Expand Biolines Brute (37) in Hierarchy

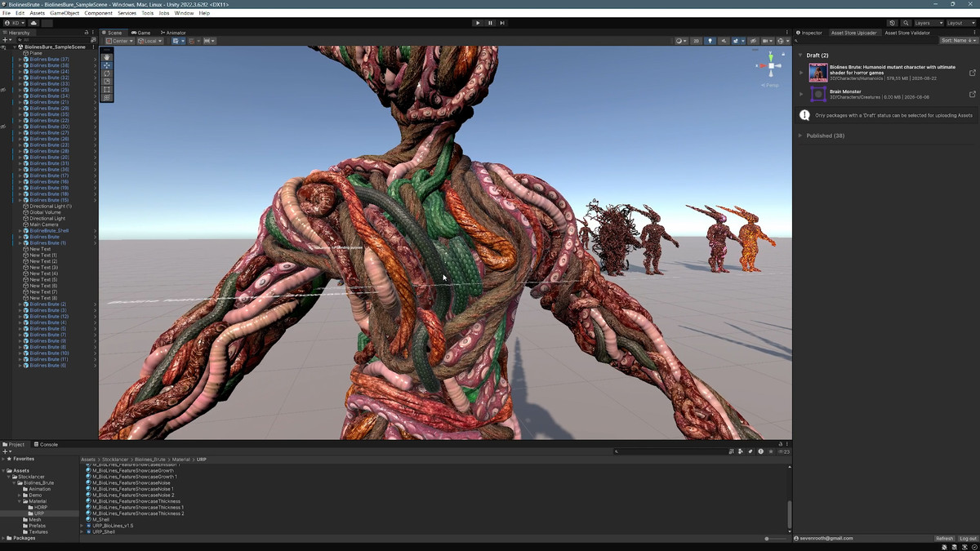pos(20,60)
